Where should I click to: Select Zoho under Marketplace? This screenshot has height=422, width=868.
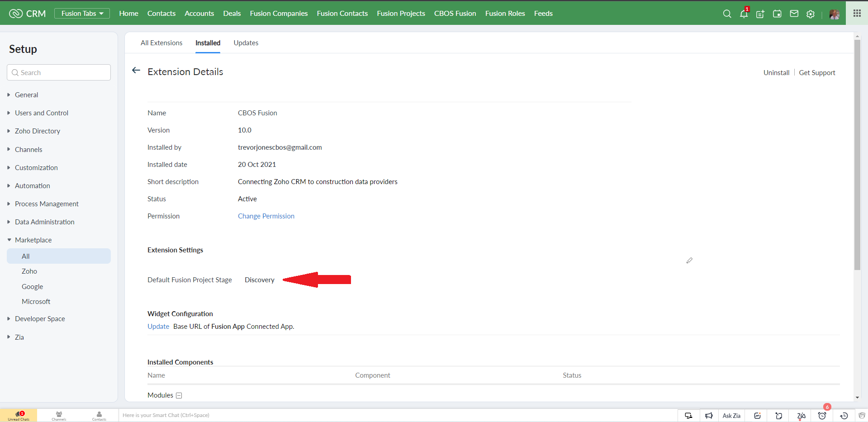29,271
